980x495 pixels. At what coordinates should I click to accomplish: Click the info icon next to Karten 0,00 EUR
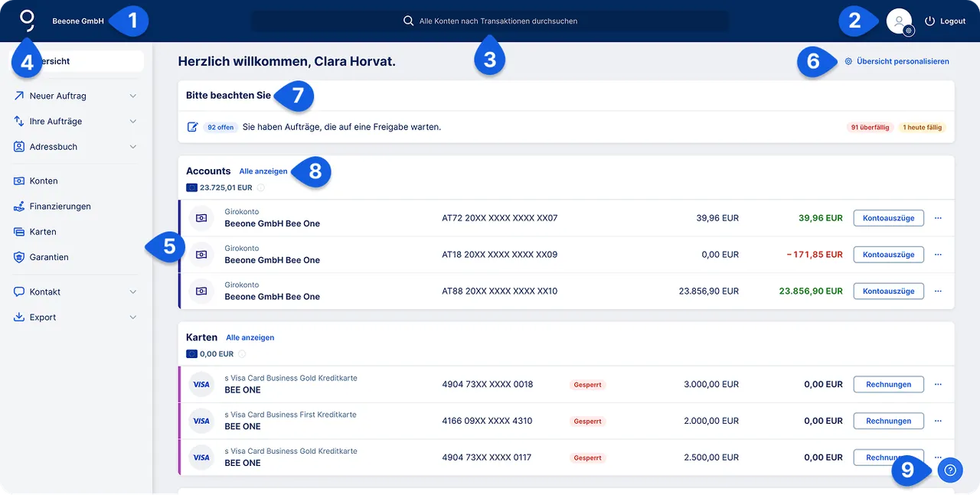(242, 354)
